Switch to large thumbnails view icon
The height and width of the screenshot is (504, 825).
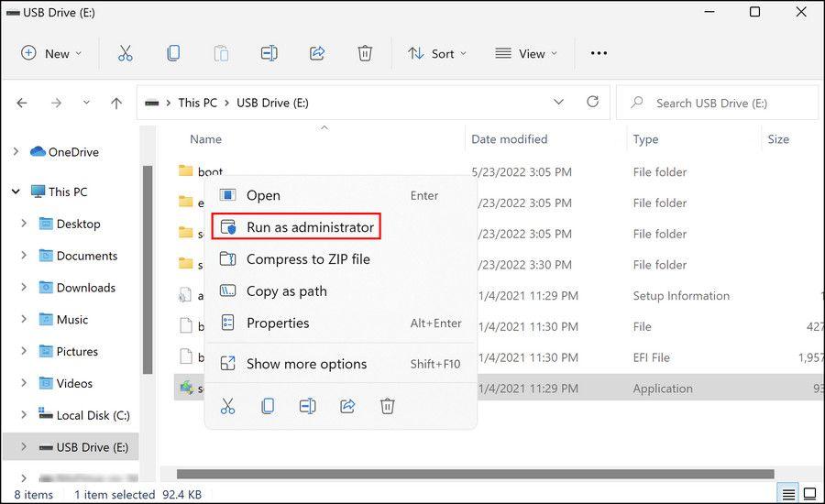pos(809,494)
